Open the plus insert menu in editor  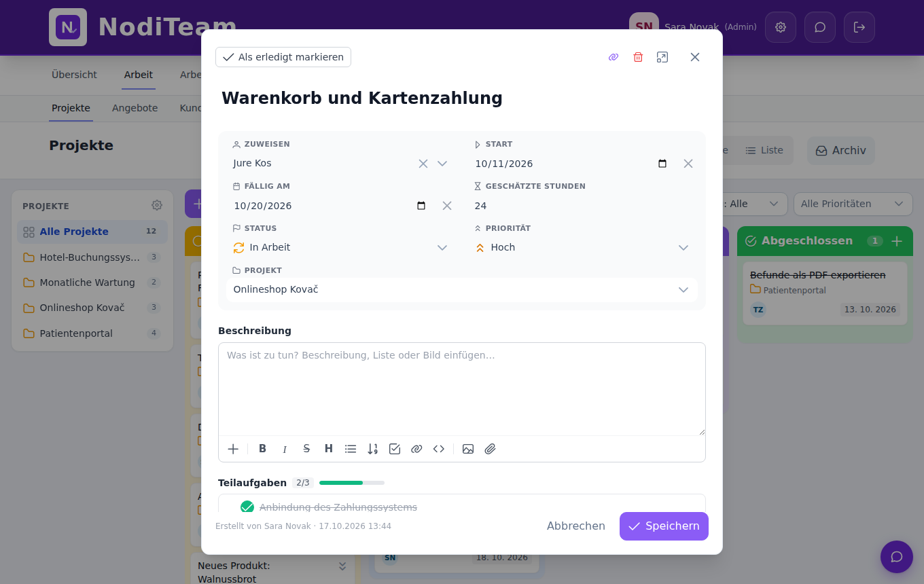[233, 449]
